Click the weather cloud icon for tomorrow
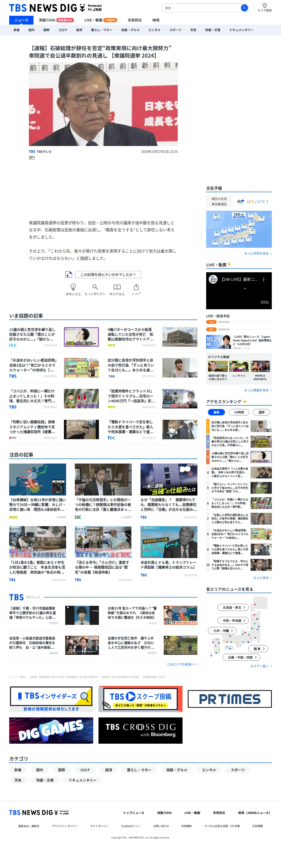 click(241, 202)
